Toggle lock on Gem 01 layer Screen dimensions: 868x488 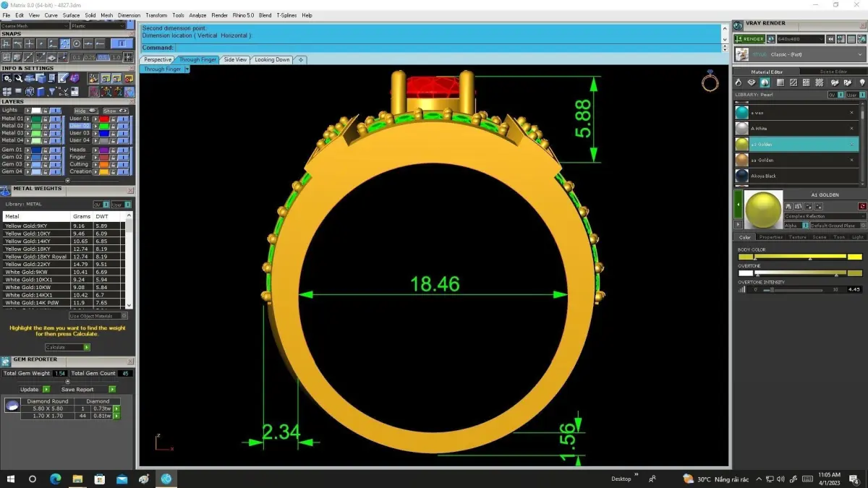click(46, 150)
